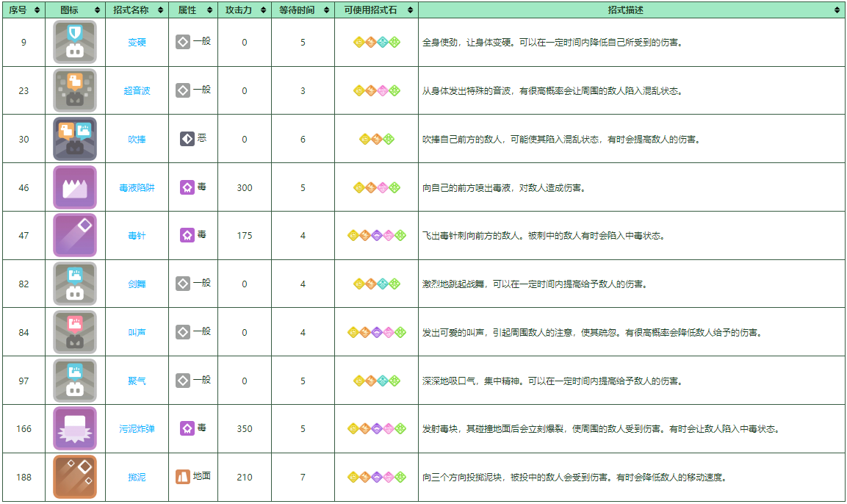Click the poison type icon in 毒液陷阱 row
847x504 pixels.
tap(187, 187)
